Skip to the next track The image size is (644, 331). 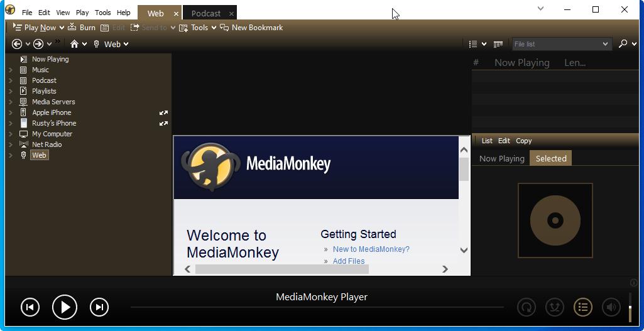[x=99, y=307]
